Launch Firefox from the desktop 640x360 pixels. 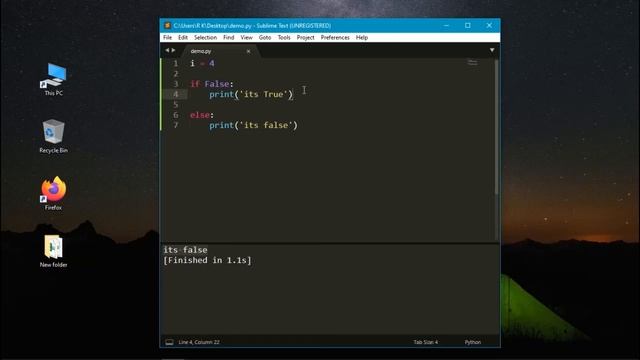tap(53, 193)
